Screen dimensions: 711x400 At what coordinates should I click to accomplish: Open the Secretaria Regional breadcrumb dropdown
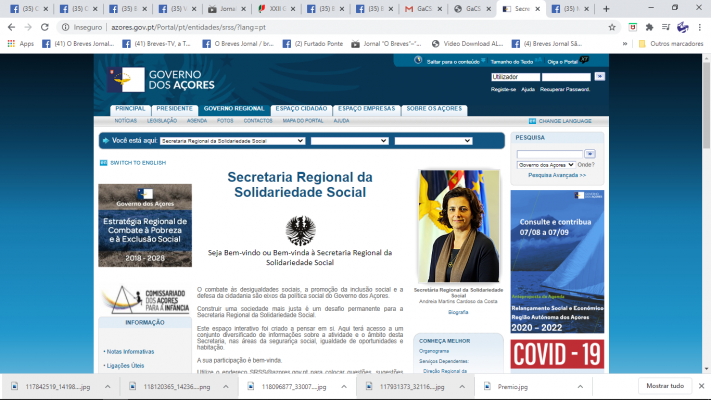pos(231,141)
